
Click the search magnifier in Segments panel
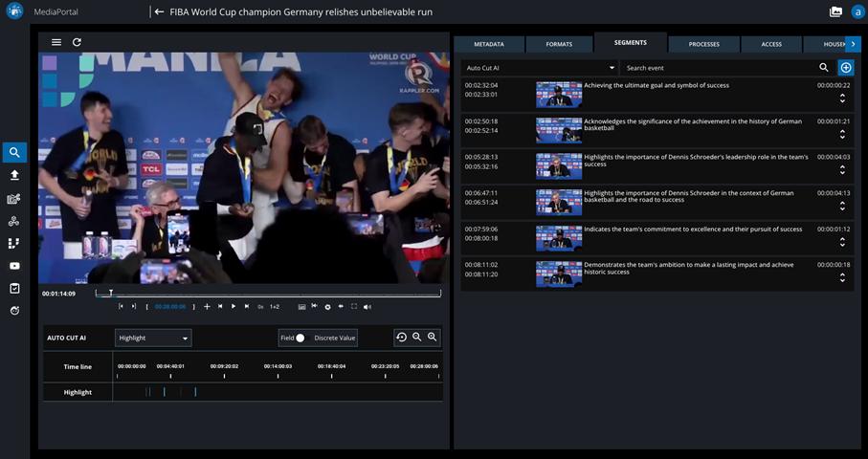[824, 68]
